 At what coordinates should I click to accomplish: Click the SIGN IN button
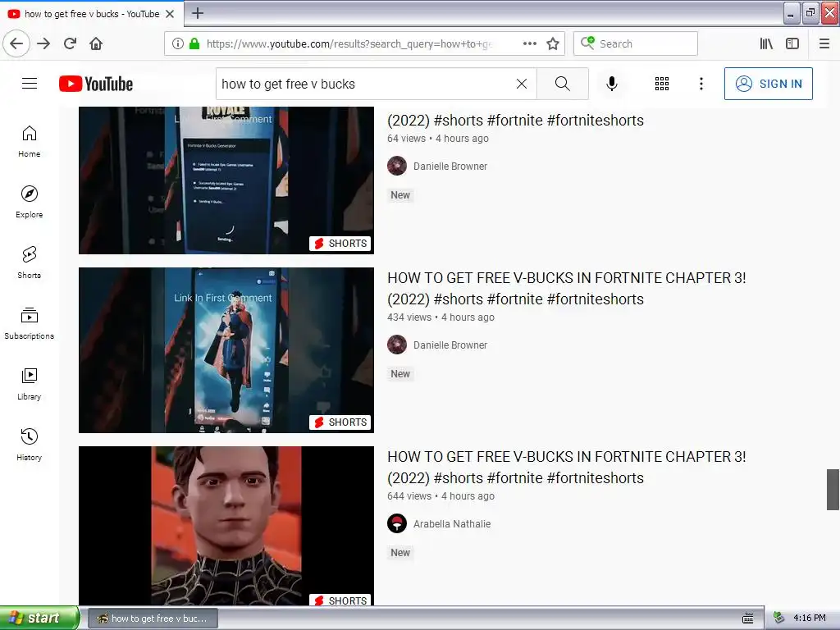[768, 84]
